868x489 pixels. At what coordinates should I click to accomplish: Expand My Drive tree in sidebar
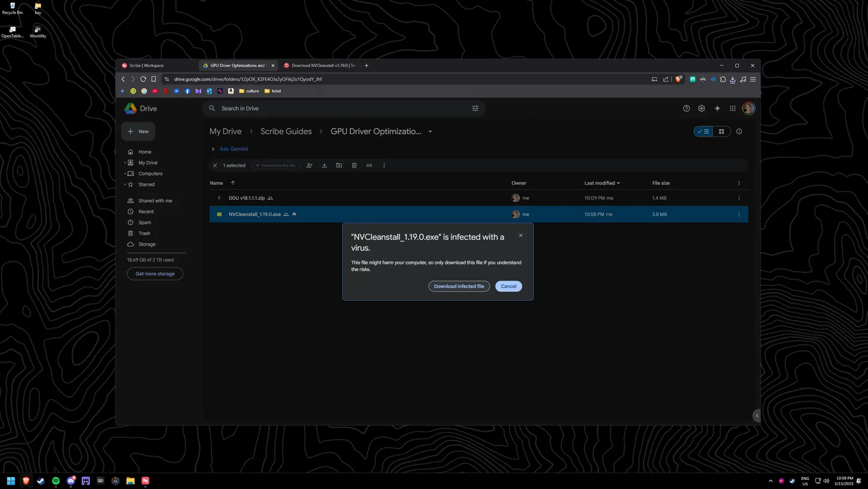(x=125, y=163)
